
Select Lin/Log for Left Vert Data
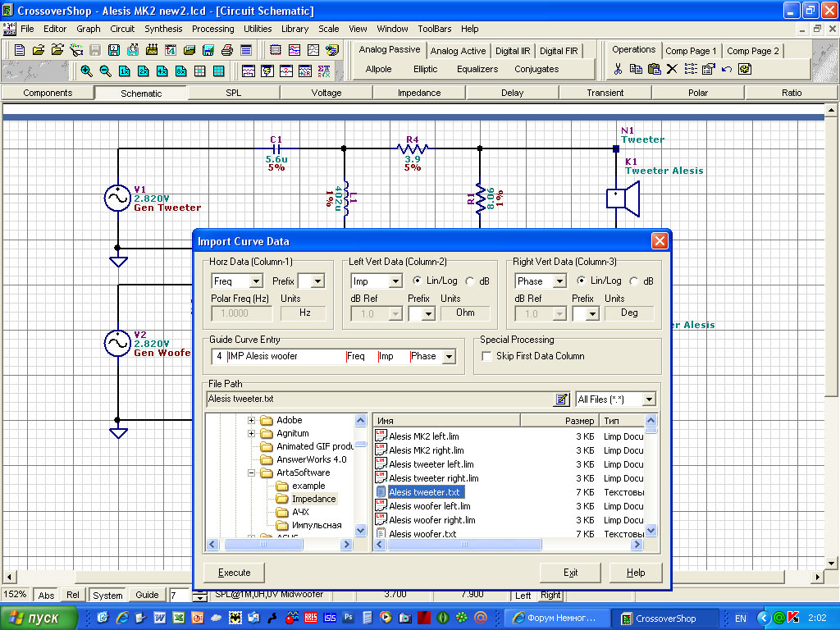click(x=417, y=281)
